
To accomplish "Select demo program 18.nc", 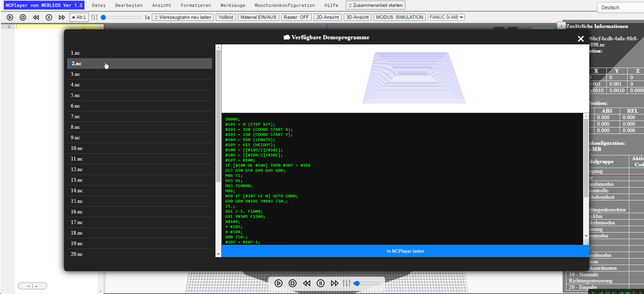I will pos(140,233).
